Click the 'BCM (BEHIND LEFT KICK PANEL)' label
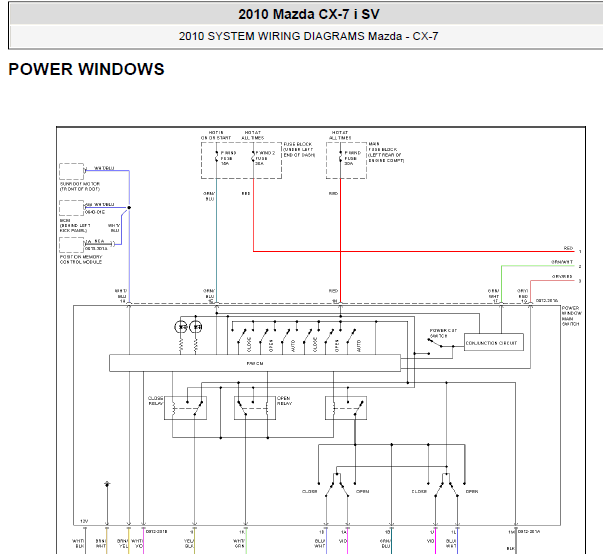Viewport: 603px width, 554px height. [75, 226]
